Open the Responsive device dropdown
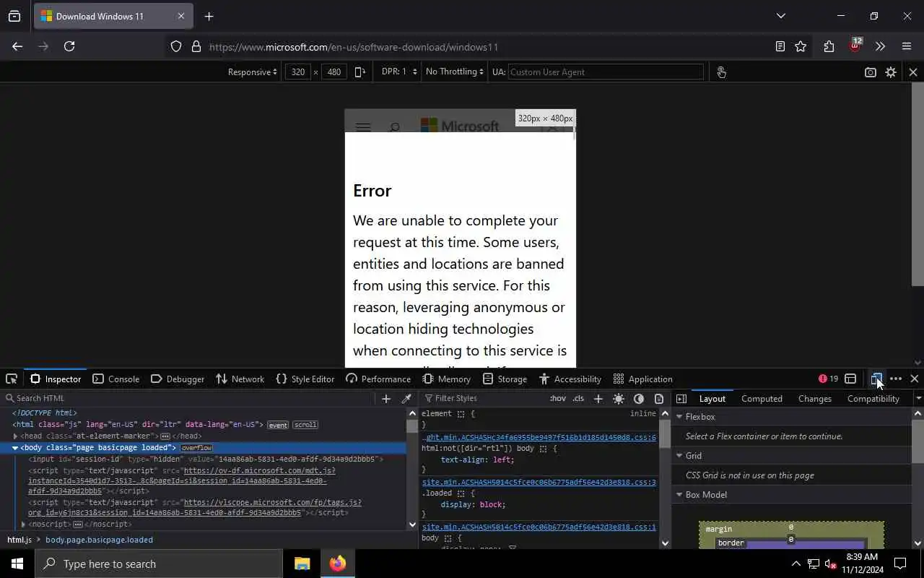This screenshot has width=924, height=578. click(x=252, y=72)
